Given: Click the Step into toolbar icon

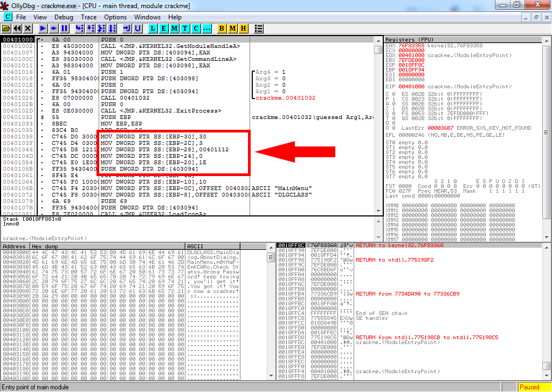Looking at the screenshot, I should pos(80,28).
